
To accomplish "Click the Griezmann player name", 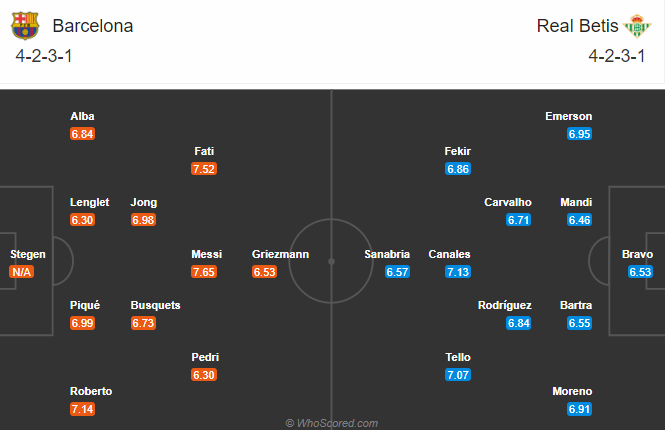I will tap(280, 254).
